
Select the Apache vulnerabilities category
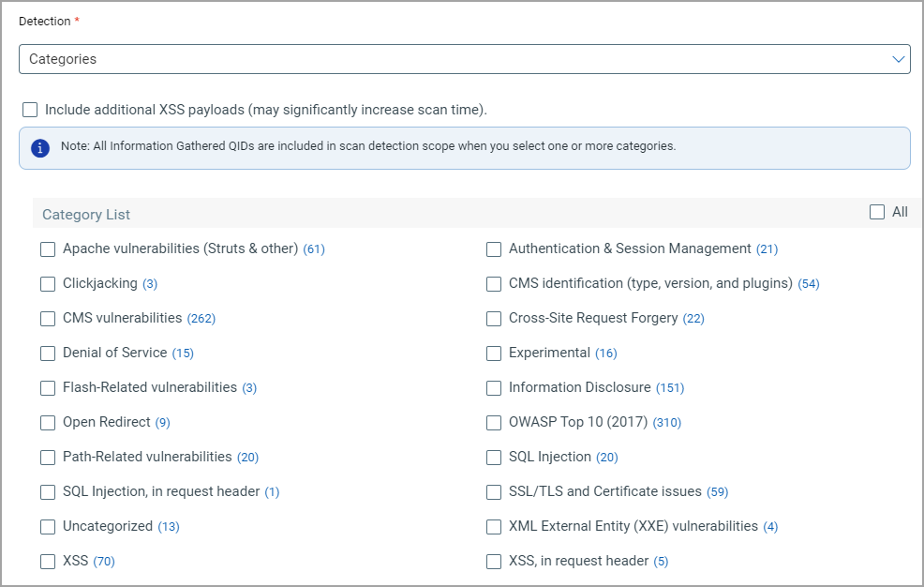(x=48, y=249)
